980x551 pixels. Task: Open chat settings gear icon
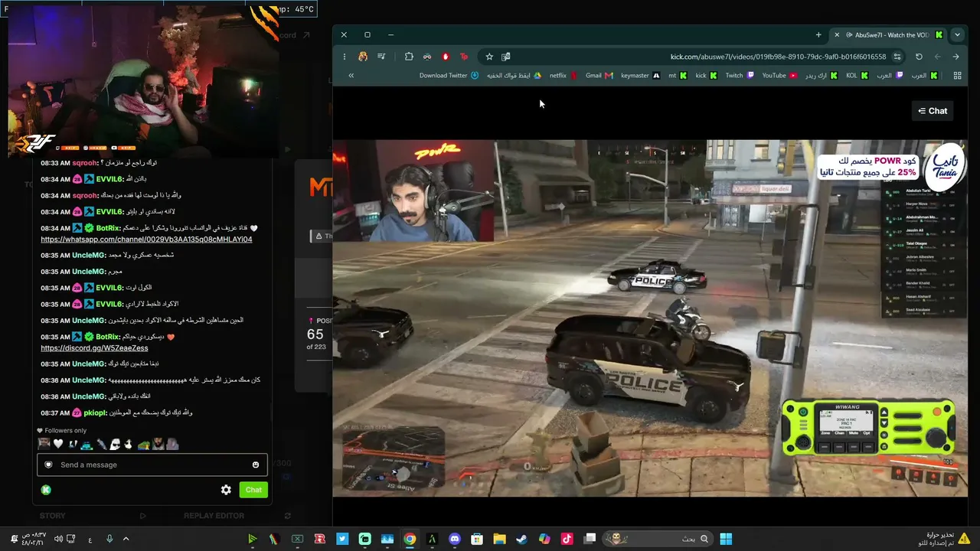click(x=226, y=490)
